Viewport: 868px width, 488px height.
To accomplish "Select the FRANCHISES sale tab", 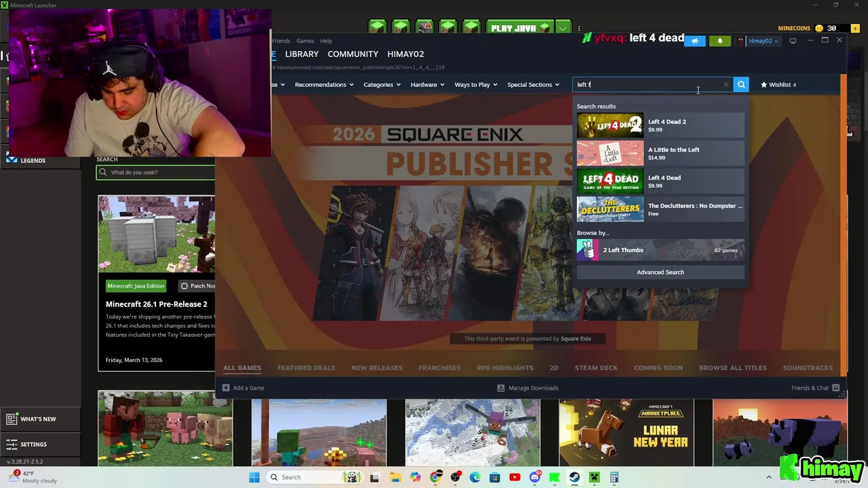I will pyautogui.click(x=439, y=368).
